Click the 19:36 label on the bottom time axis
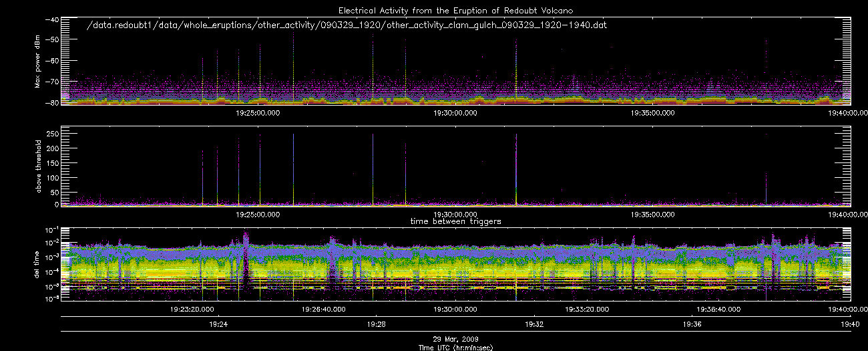 [692, 324]
